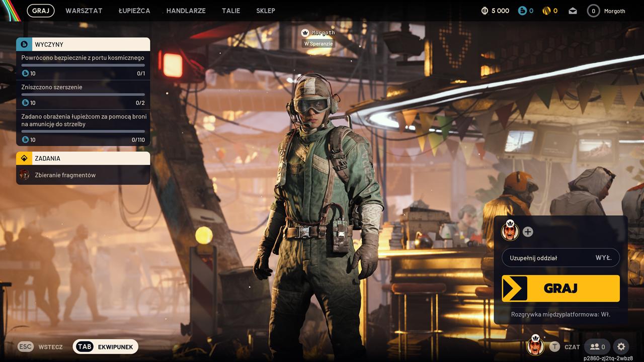Image resolution: width=644 pixels, height=362 pixels.
Task: Click the mail inbox icon
Action: (573, 11)
